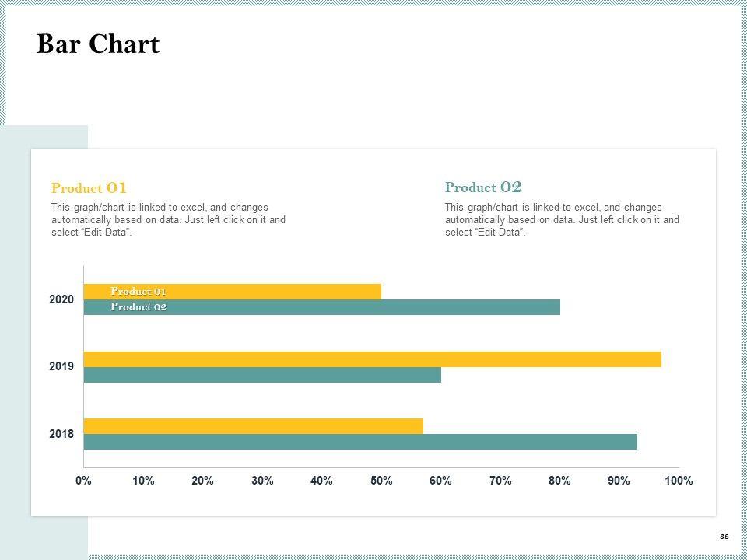Click the Bar Chart slide title
Screen dimensions: 747x560
(98, 45)
